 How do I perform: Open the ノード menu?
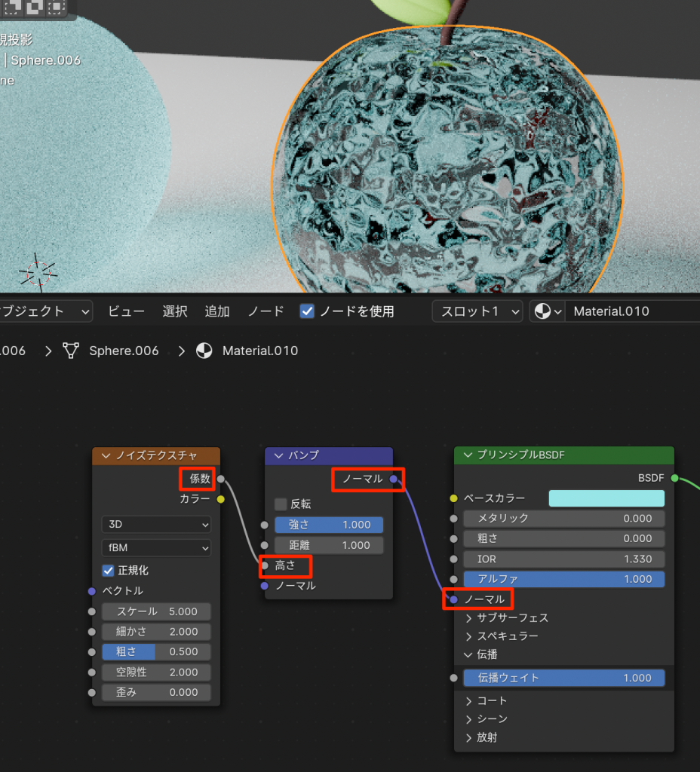tap(266, 311)
